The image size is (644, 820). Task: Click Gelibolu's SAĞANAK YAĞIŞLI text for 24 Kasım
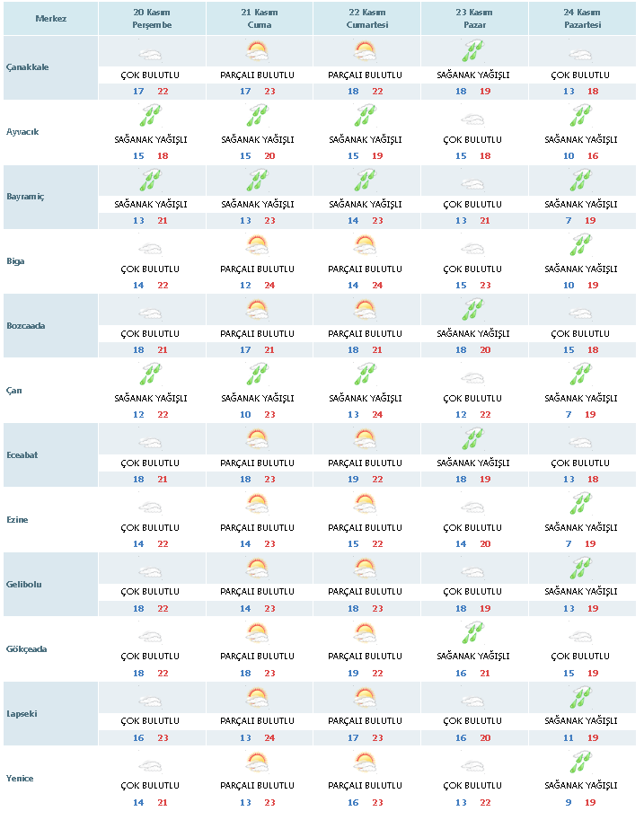click(580, 592)
